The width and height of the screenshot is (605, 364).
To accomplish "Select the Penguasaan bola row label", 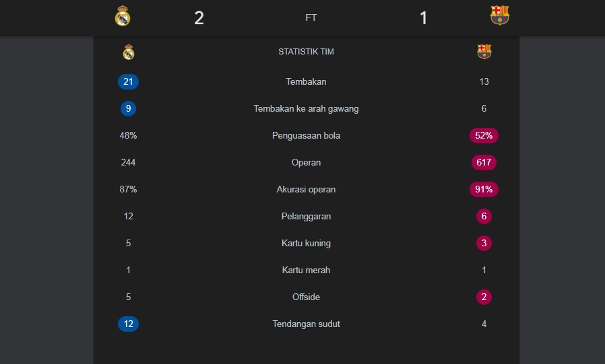I will (x=306, y=136).
